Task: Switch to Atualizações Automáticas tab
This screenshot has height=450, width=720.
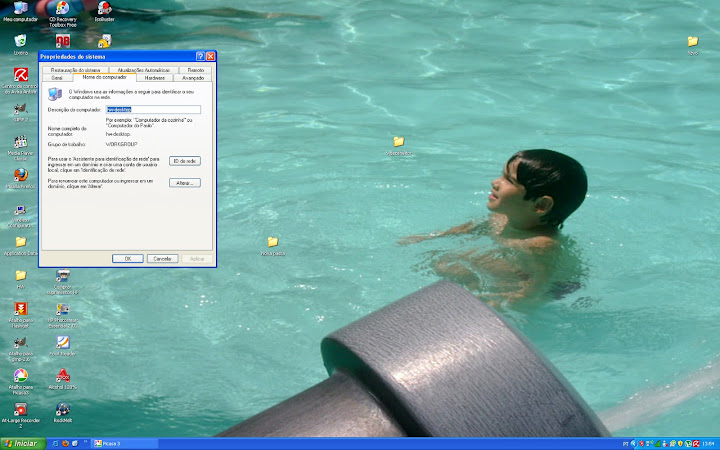Action: (144, 70)
